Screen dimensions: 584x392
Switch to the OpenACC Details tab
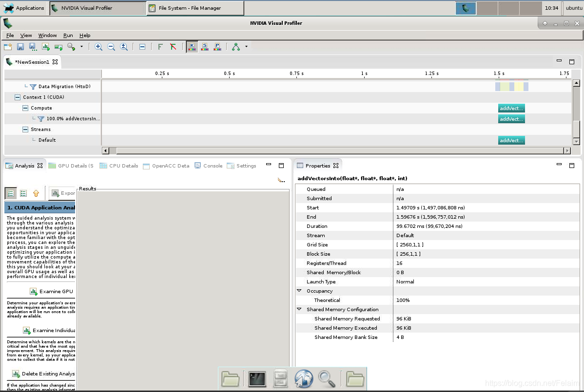[x=166, y=166]
